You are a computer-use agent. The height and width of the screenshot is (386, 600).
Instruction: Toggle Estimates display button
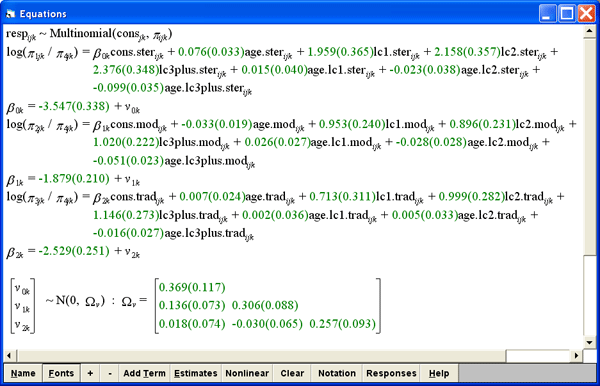[x=196, y=373]
